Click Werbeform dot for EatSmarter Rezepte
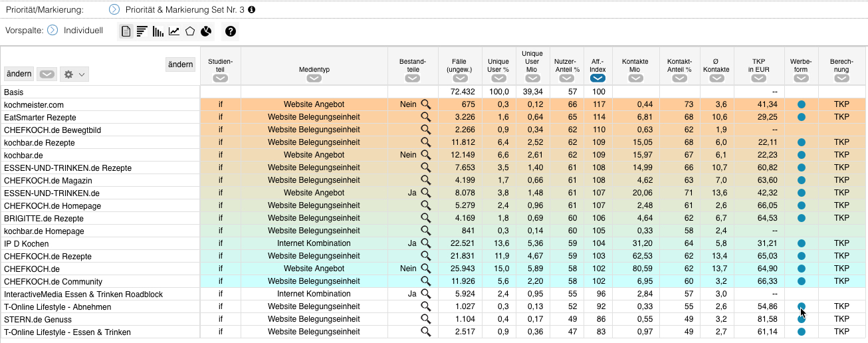This screenshot has width=868, height=343. [x=802, y=117]
